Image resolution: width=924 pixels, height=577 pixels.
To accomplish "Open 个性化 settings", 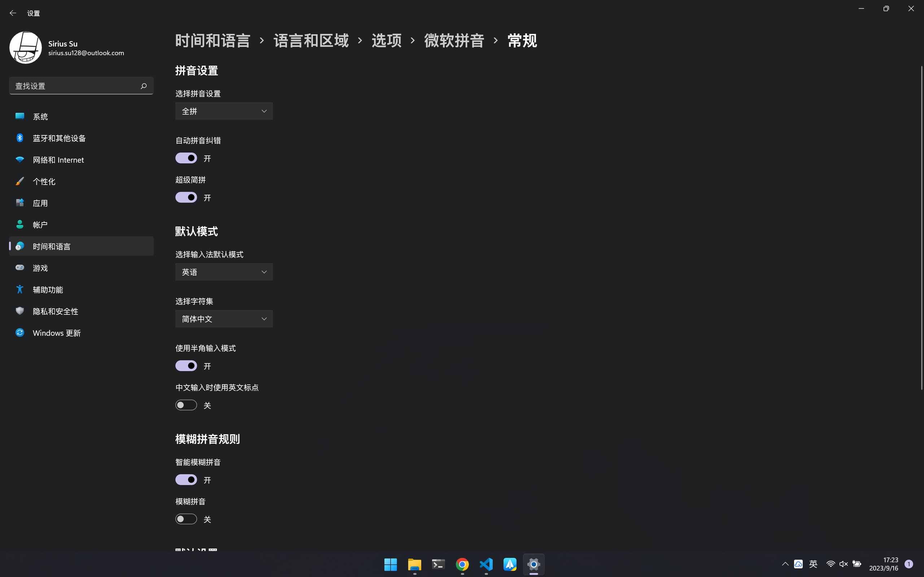I will click(x=44, y=181).
